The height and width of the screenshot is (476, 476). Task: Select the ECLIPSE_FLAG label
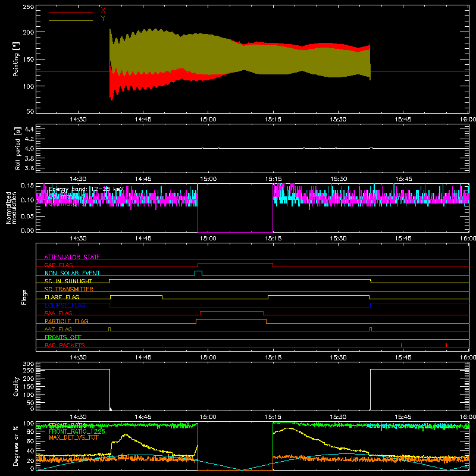pos(65,305)
